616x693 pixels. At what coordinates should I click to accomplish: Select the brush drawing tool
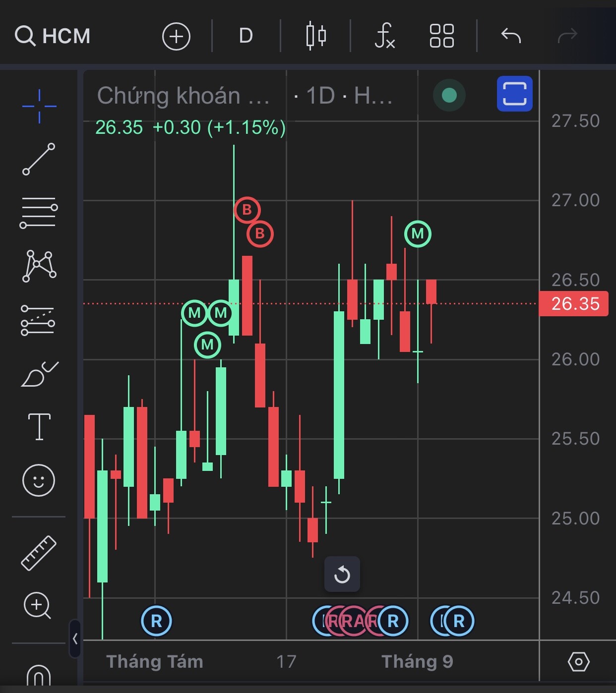pyautogui.click(x=40, y=374)
